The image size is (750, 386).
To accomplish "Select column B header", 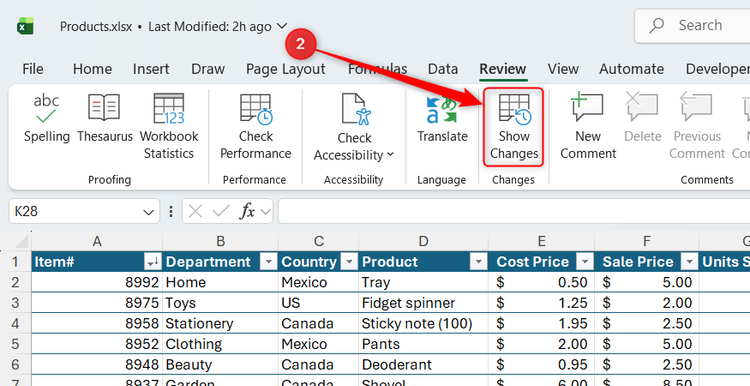I will (220, 241).
